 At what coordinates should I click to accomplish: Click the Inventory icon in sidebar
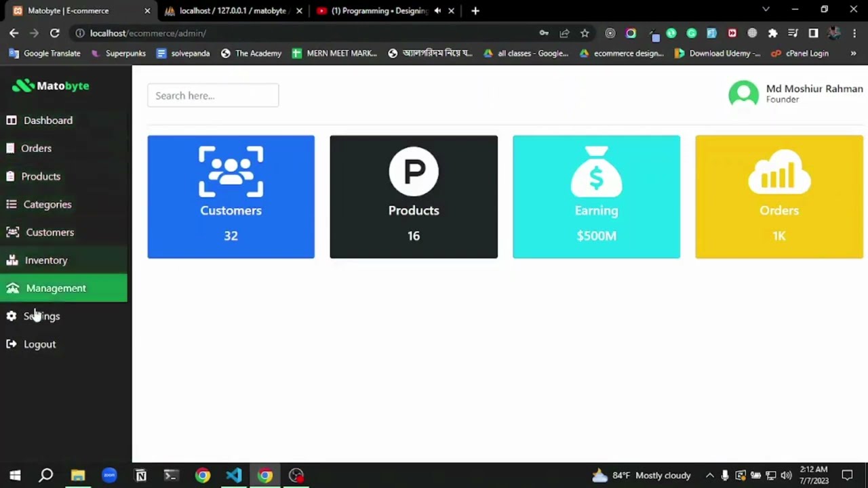coord(12,260)
